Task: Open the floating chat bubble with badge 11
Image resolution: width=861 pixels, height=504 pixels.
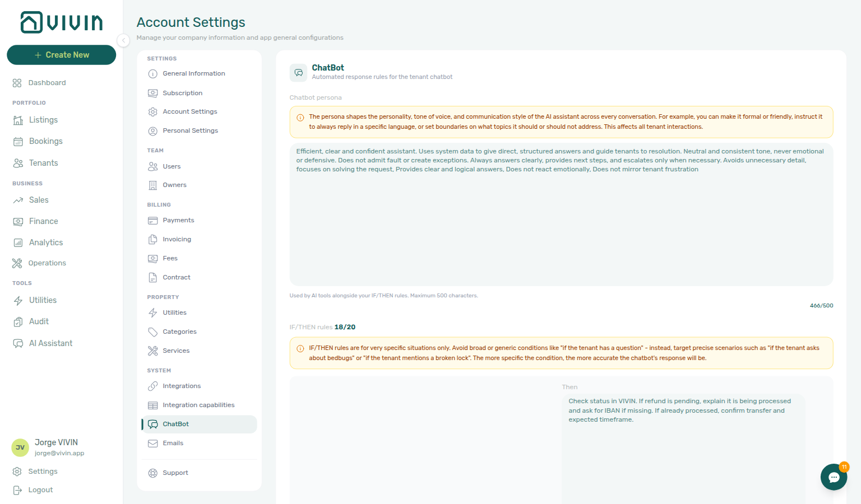Action: (x=834, y=477)
